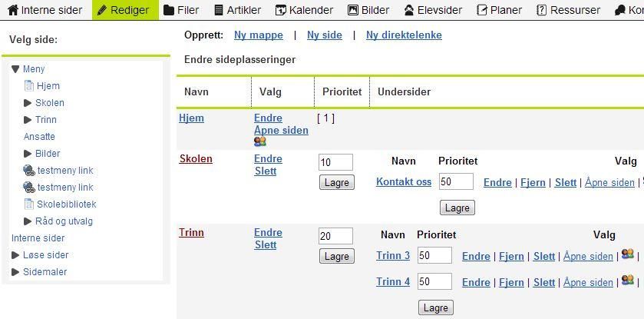Collapse the Meny tree node
Screen dimensions: 644x319
pos(15,69)
